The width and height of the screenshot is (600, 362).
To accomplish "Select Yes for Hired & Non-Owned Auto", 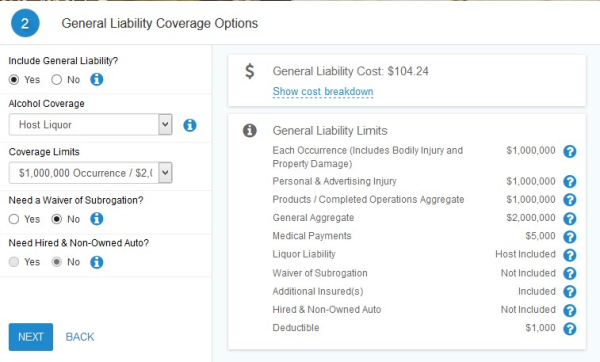I will [x=14, y=262].
